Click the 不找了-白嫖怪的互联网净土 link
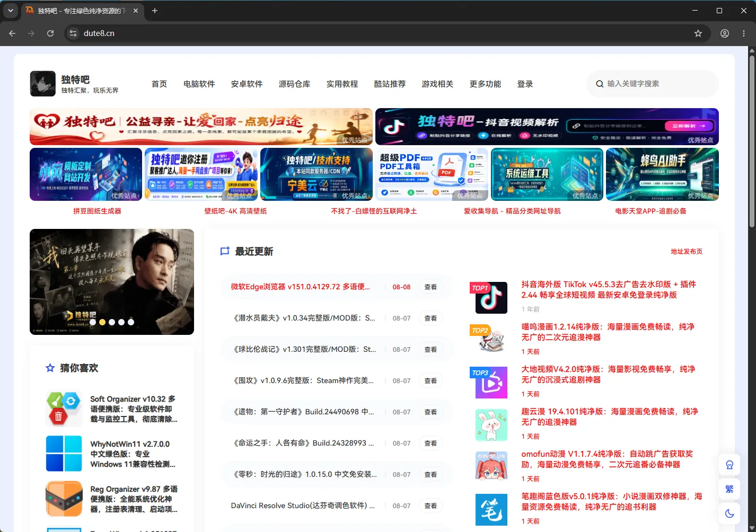The width and height of the screenshot is (756, 532). [x=374, y=211]
